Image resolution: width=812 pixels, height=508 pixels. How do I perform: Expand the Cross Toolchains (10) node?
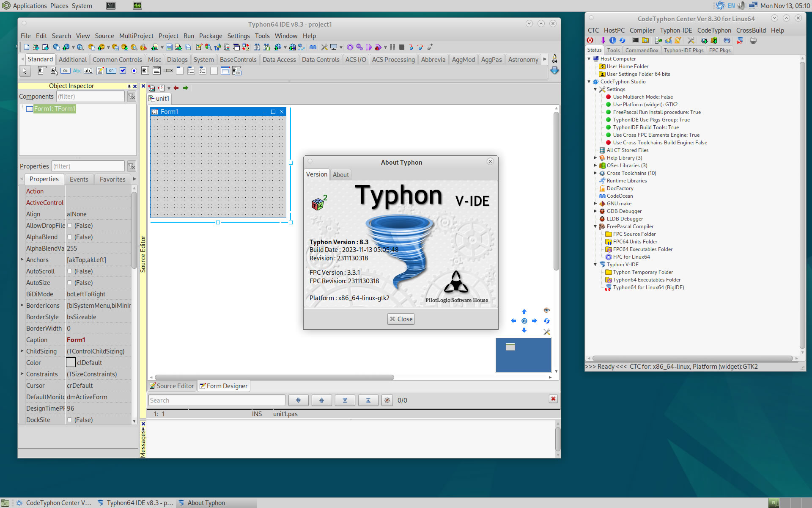pos(595,173)
